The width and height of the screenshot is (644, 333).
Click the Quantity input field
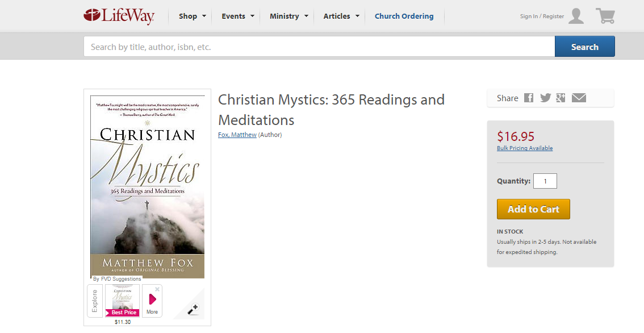pyautogui.click(x=545, y=181)
